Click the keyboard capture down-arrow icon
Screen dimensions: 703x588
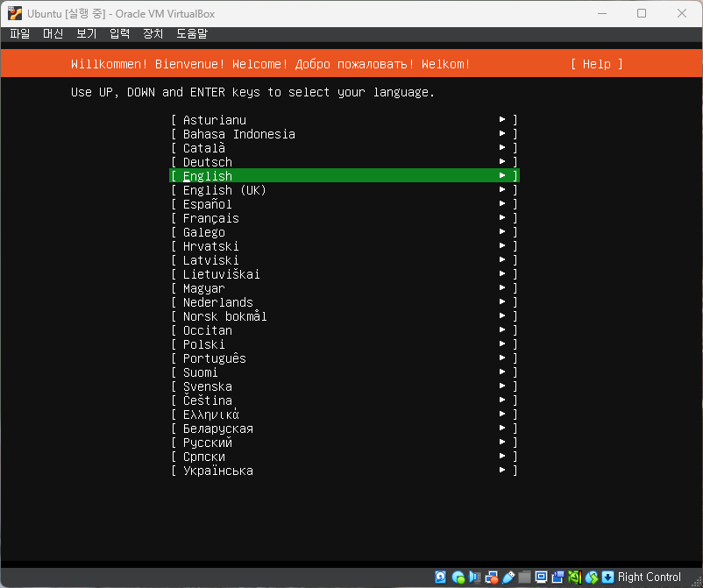tap(607, 577)
